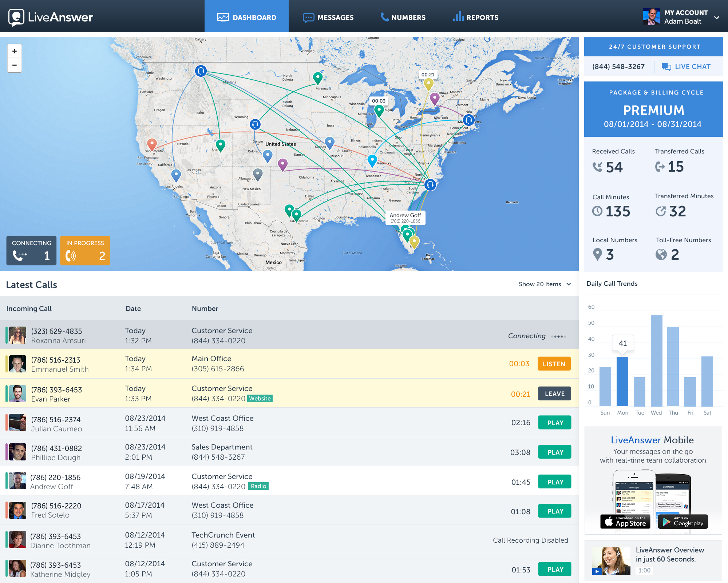The width and height of the screenshot is (728, 583).
Task: Download from the App Store badge
Action: [625, 522]
